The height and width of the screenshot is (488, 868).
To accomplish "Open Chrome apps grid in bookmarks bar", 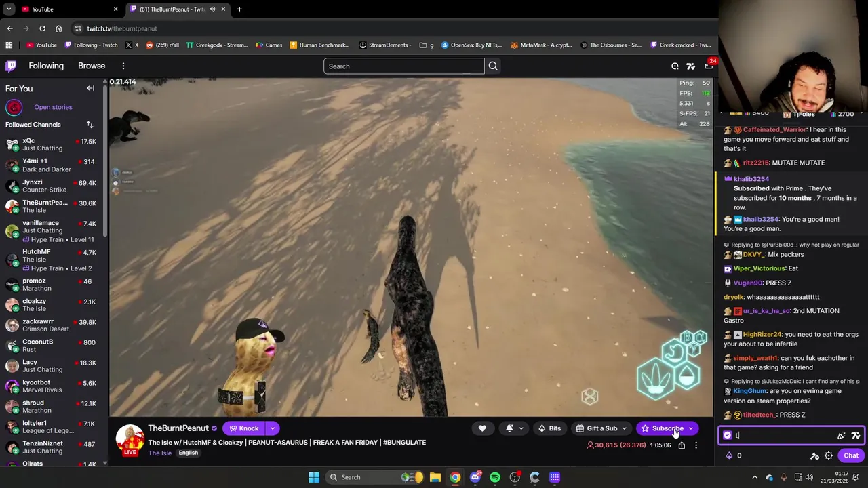I will 9,45.
